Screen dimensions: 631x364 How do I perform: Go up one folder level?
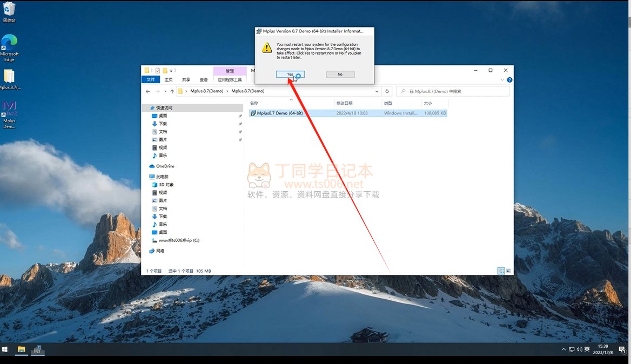tap(172, 91)
